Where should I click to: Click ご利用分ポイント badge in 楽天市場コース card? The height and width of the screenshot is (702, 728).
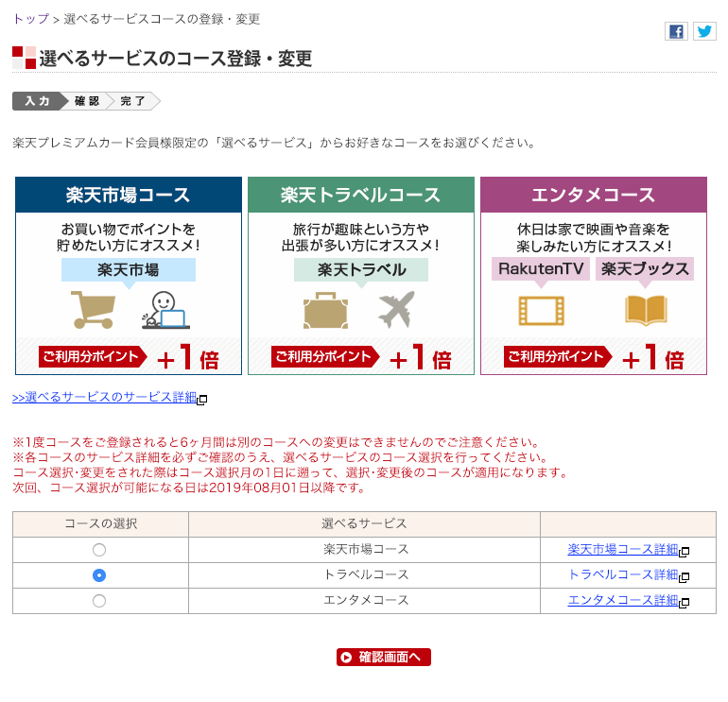point(93,357)
